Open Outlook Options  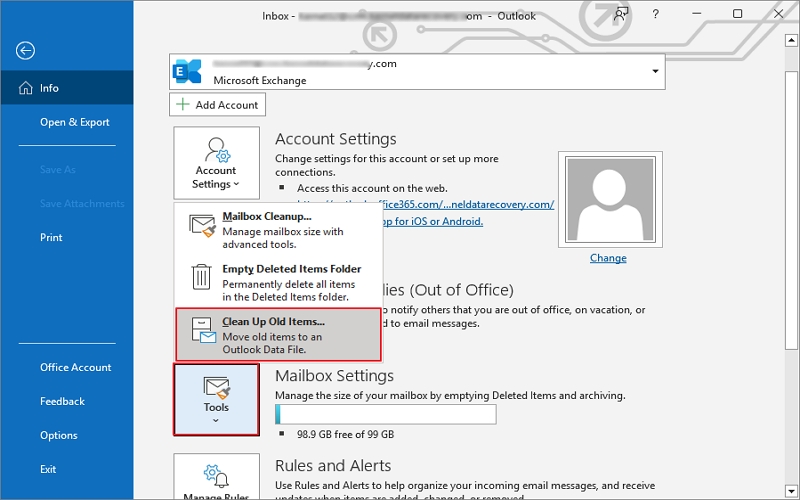[58, 435]
